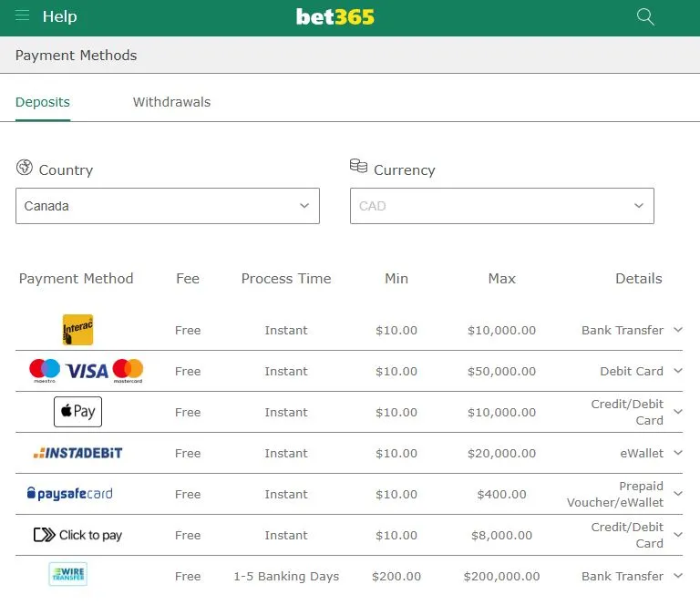Viewport: 700px width, 605px height.
Task: Click the search magnifier icon
Action: pos(645,17)
